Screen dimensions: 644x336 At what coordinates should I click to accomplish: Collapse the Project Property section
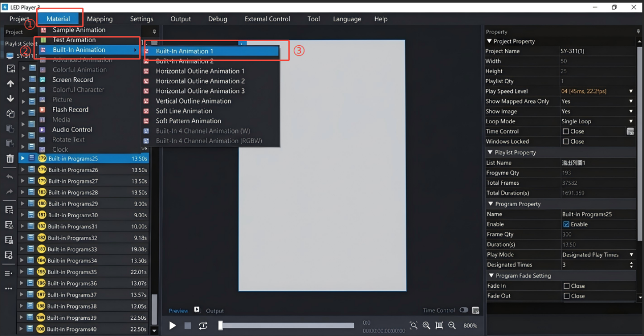(489, 42)
